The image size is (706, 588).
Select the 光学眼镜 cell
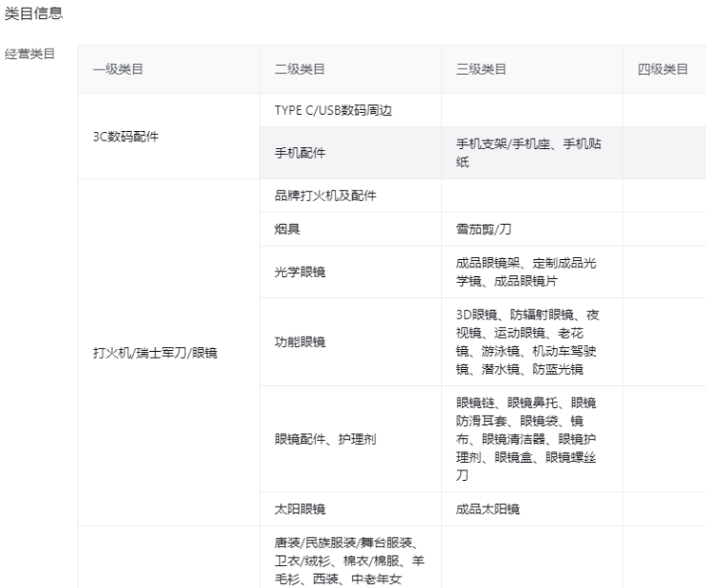click(299, 272)
